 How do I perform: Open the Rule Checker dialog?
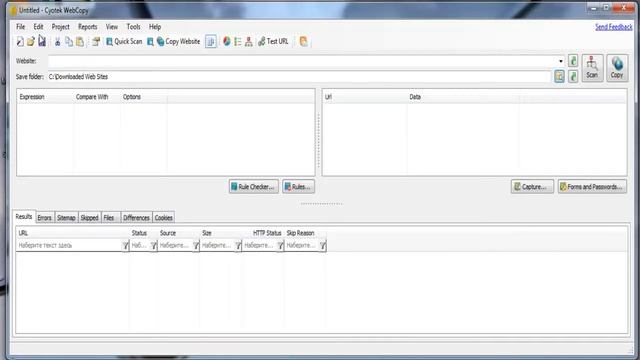254,187
